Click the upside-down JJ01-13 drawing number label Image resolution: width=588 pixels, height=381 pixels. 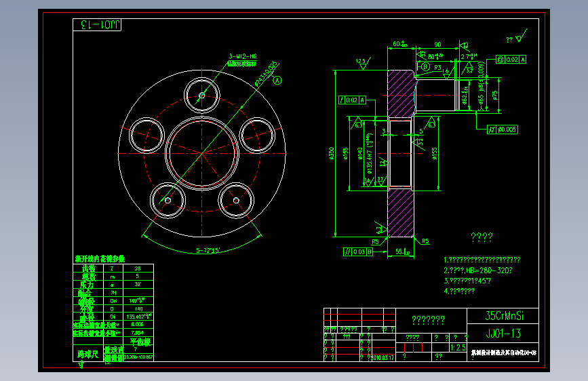(100, 25)
